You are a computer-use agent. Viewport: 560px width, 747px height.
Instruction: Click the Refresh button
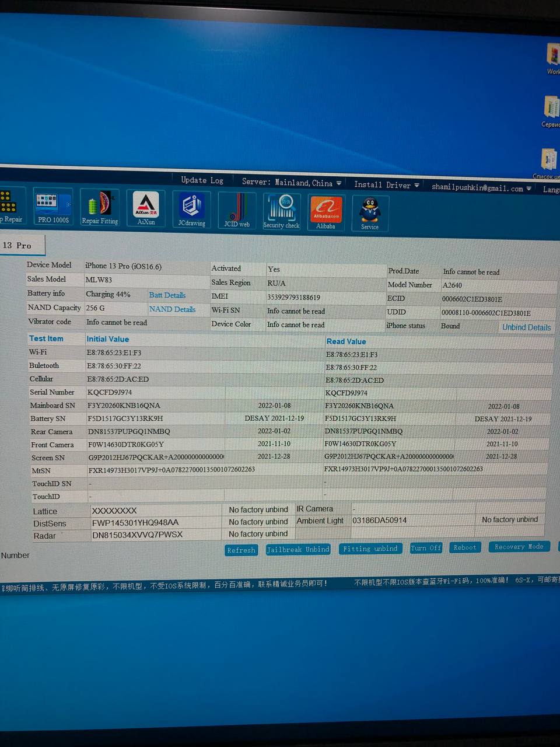coord(241,550)
